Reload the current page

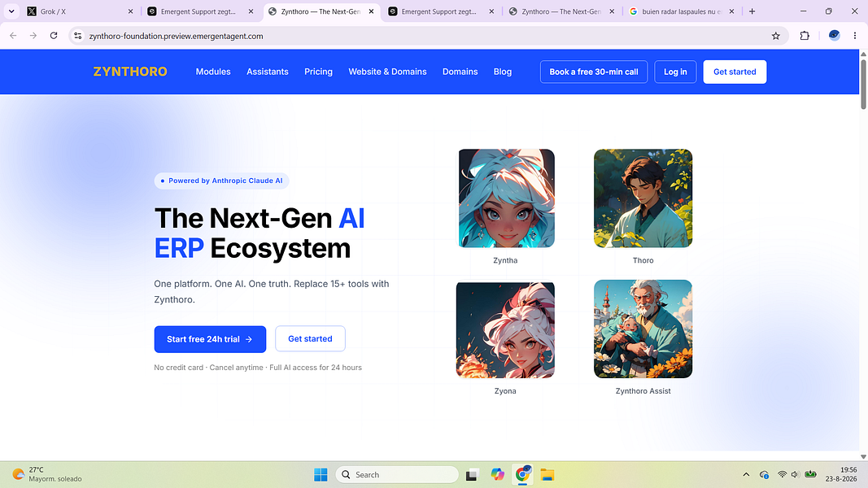[54, 36]
